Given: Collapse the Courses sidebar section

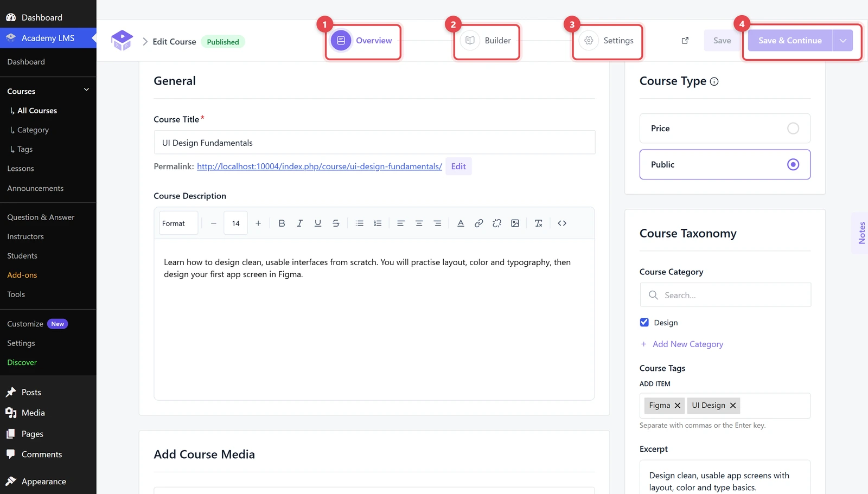Looking at the screenshot, I should pos(86,90).
